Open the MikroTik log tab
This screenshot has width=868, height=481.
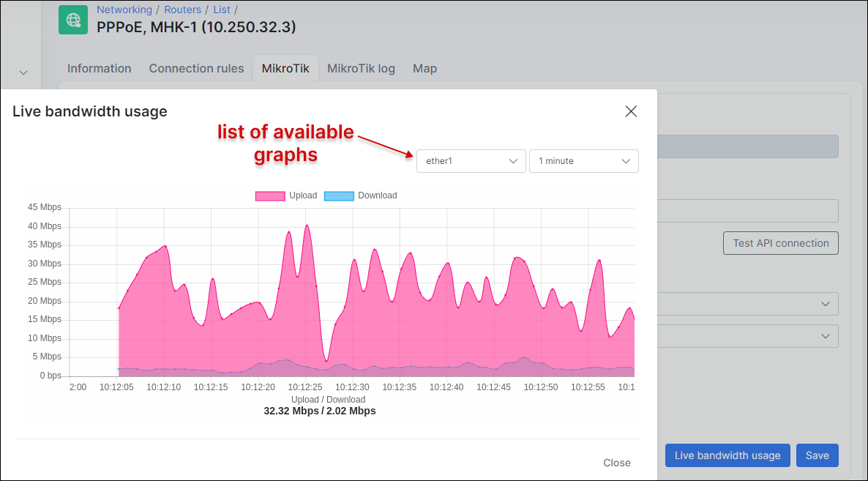[361, 69]
